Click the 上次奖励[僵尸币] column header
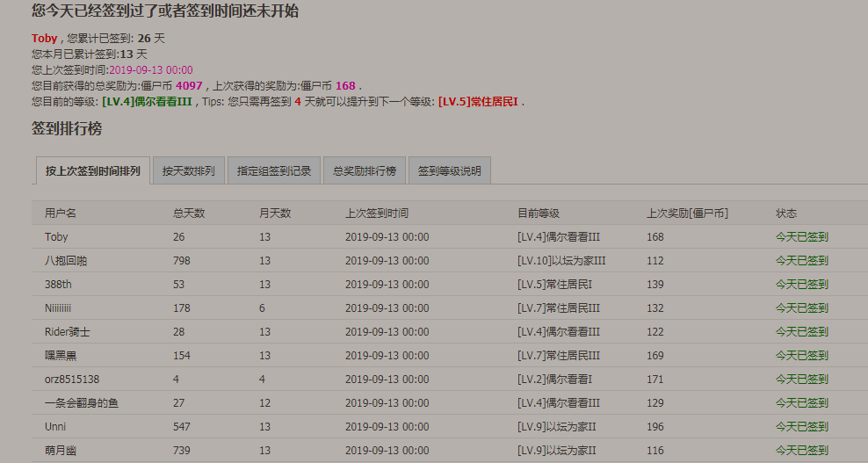 [x=687, y=213]
